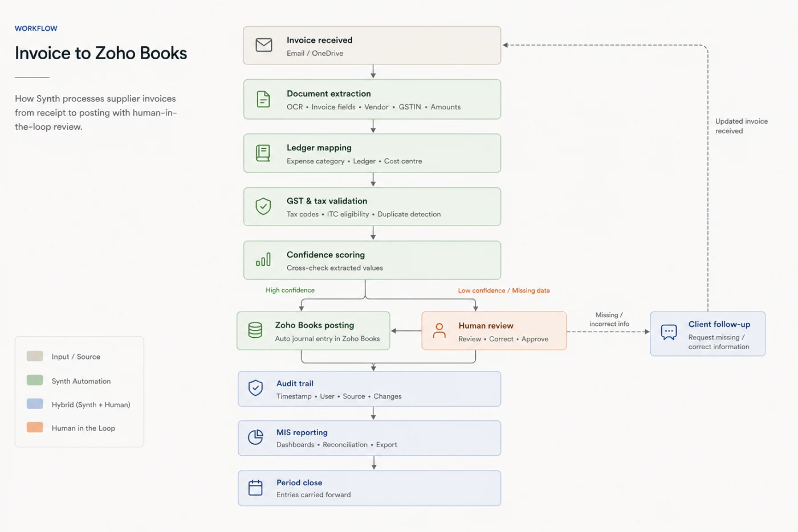Click the Dashboards • Reconciliation • Export text
Viewport: 798px width, 532px height.
[x=337, y=445]
